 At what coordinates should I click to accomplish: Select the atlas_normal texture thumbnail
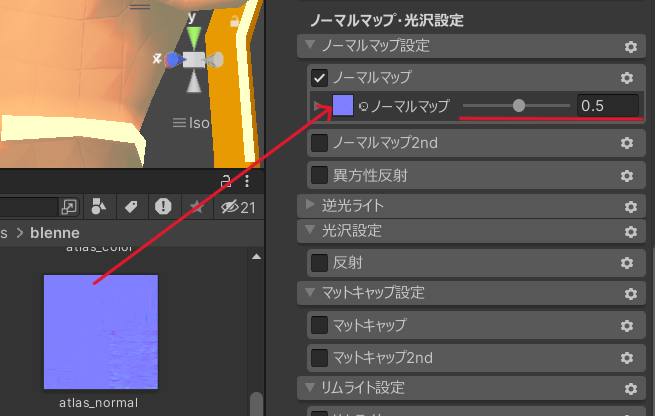click(100, 331)
